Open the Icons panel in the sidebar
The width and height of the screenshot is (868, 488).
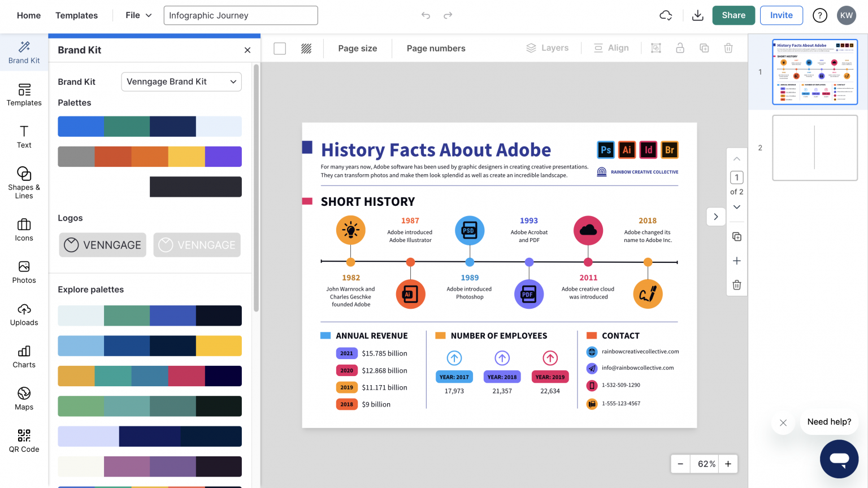point(24,230)
